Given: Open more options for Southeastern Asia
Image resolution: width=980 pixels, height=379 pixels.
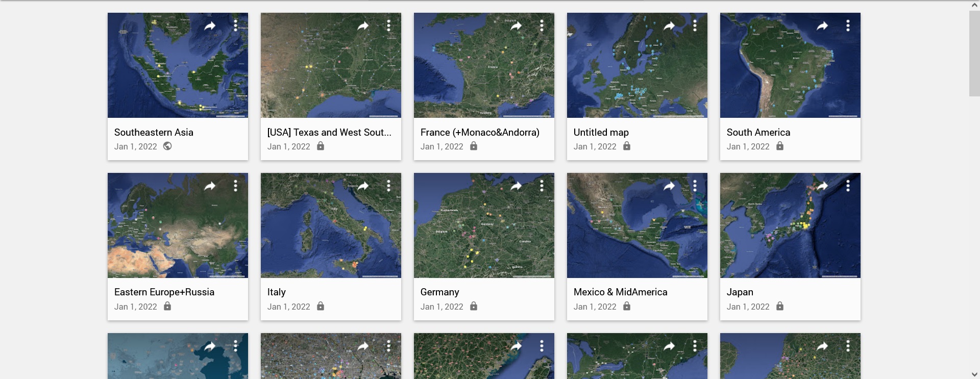Looking at the screenshot, I should coord(235,26).
